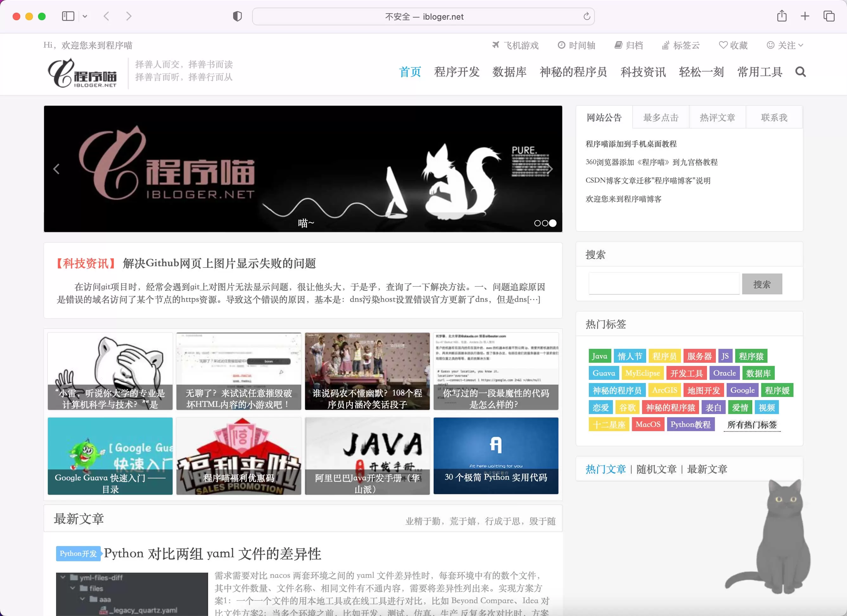This screenshot has width=847, height=616.
Task: Open 阿里巴巴Java开发手册 thumbnail
Action: tap(367, 456)
